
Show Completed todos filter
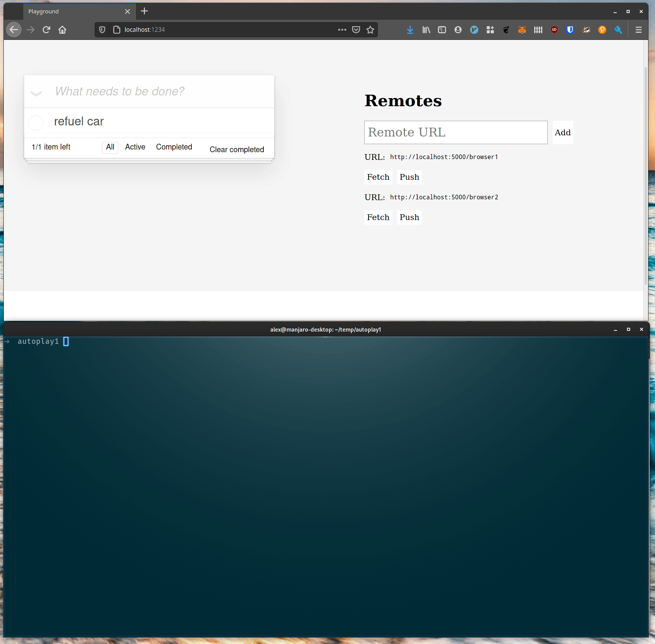174,147
